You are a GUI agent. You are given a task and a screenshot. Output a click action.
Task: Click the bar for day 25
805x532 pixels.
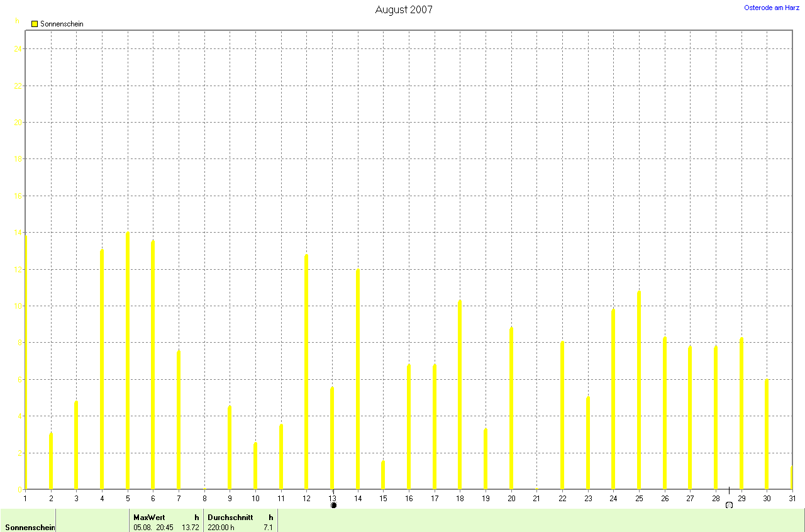tap(639, 390)
